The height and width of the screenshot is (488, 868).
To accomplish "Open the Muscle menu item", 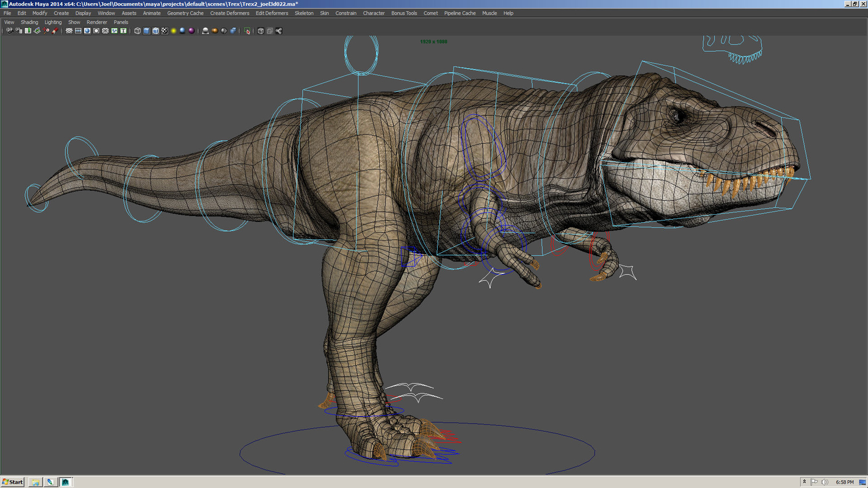I will [489, 13].
